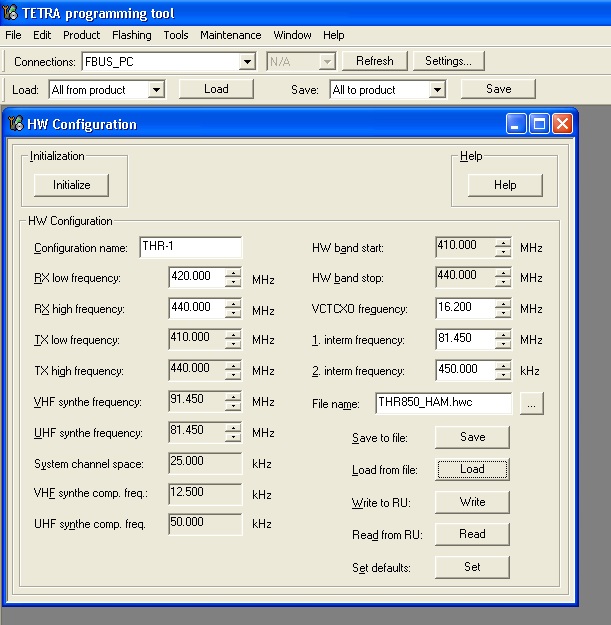Open the Maintenance menu

[230, 35]
